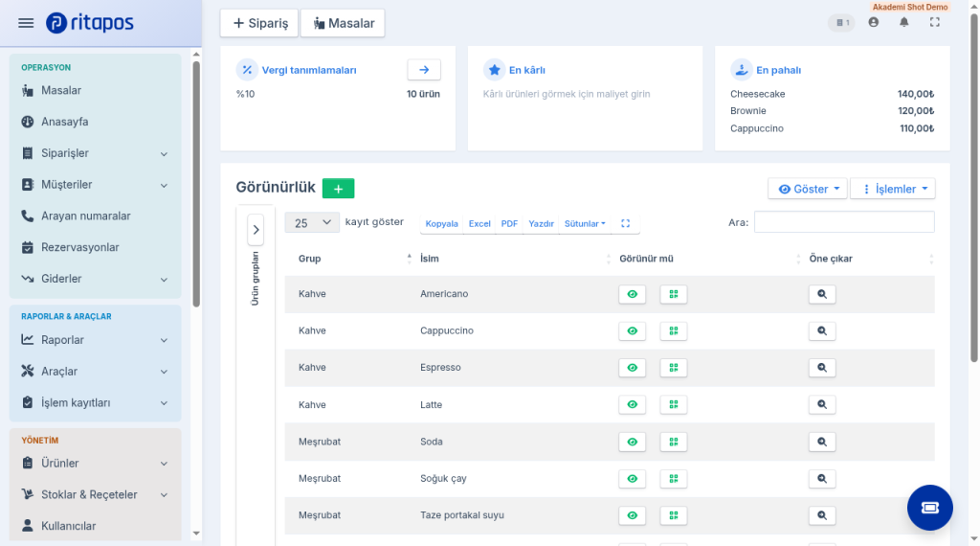The image size is (980, 546).
Task: Open the 25 records per page dropdown
Action: point(312,222)
